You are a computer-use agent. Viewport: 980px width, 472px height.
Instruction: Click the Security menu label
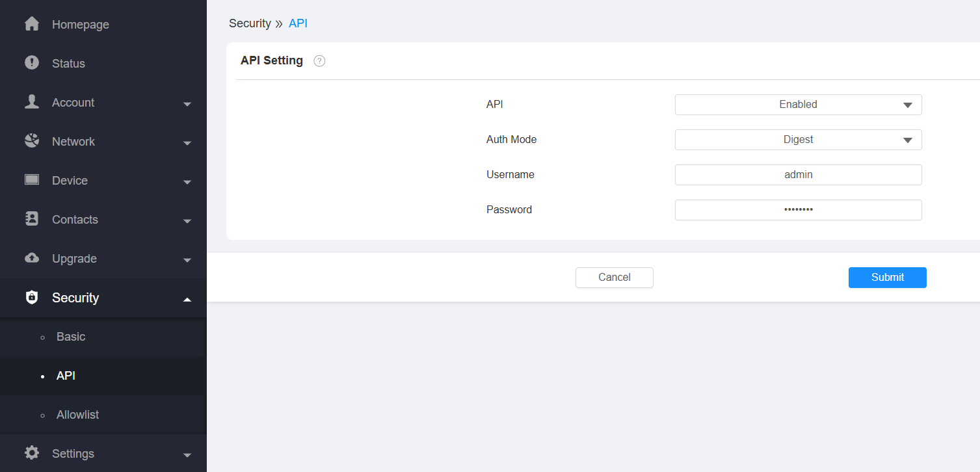pyautogui.click(x=75, y=298)
